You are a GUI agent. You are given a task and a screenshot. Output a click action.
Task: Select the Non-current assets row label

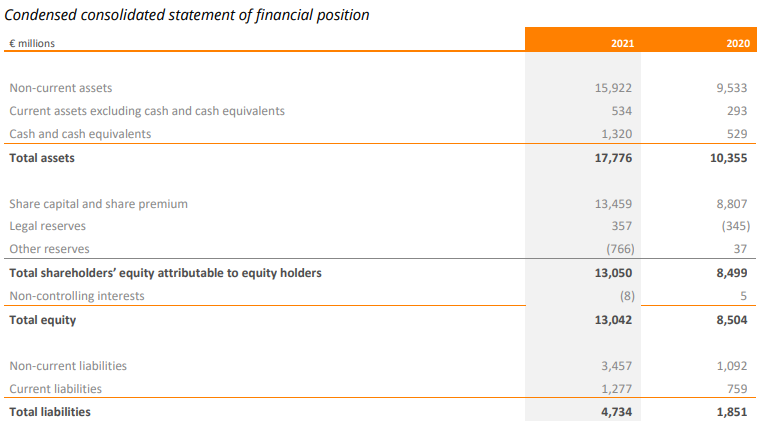[61, 88]
